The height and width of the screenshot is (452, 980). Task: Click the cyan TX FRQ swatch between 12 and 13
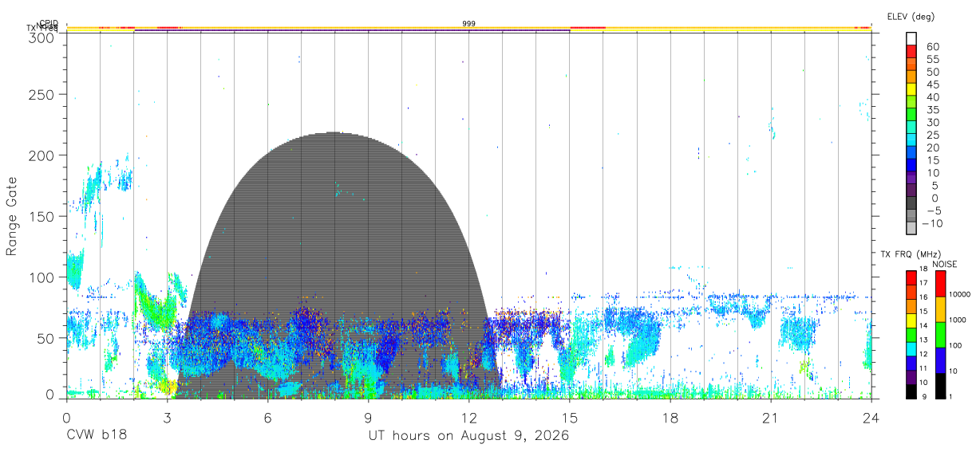pyautogui.click(x=911, y=348)
